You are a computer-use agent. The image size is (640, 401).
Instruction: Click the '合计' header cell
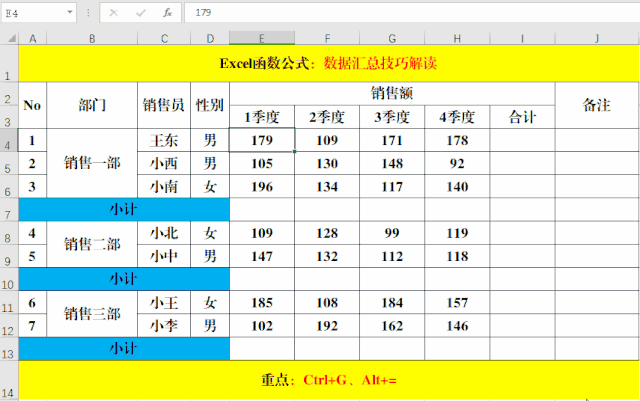(522, 117)
